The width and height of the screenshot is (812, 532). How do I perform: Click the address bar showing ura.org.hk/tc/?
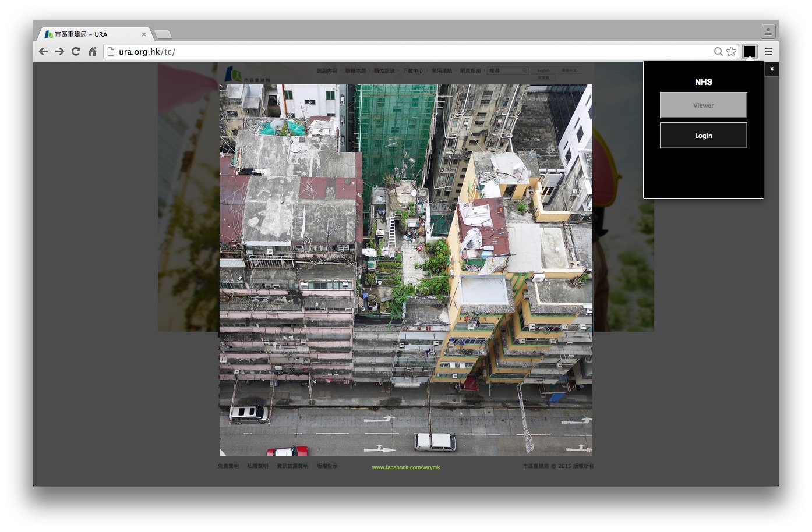408,52
